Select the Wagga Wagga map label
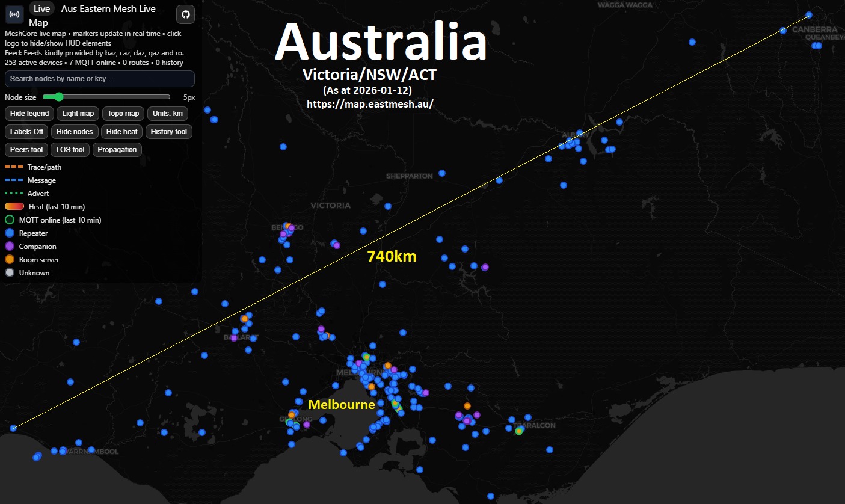Screen dimensions: 845x504 tap(625, 5)
